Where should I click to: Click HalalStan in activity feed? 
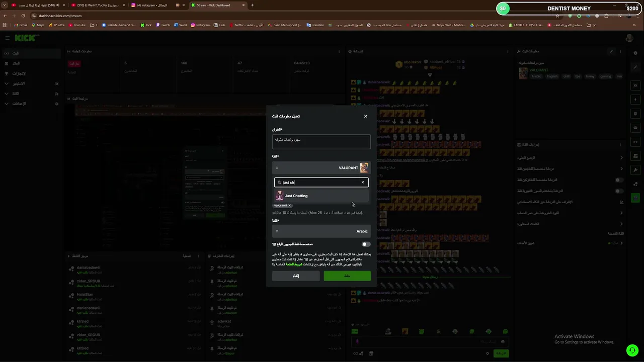click(85, 295)
